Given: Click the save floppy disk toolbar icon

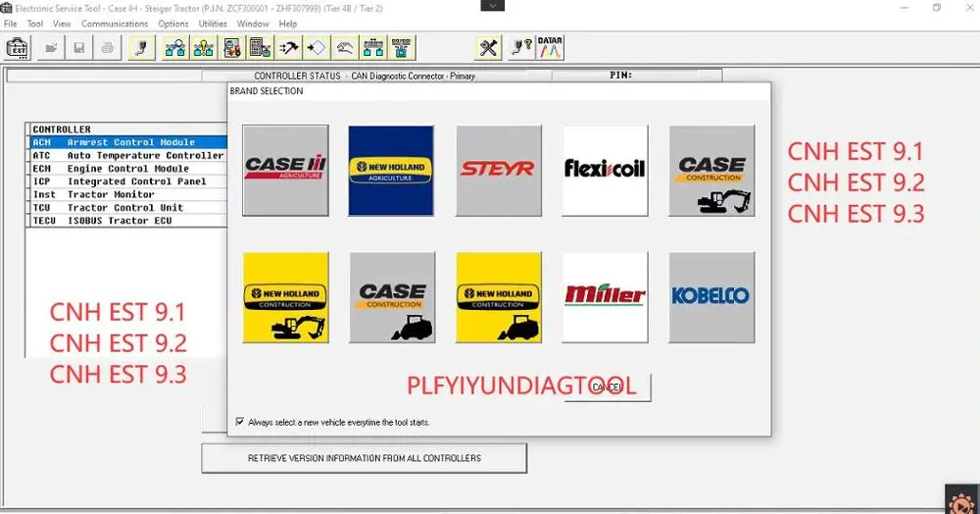Looking at the screenshot, I should (79, 48).
